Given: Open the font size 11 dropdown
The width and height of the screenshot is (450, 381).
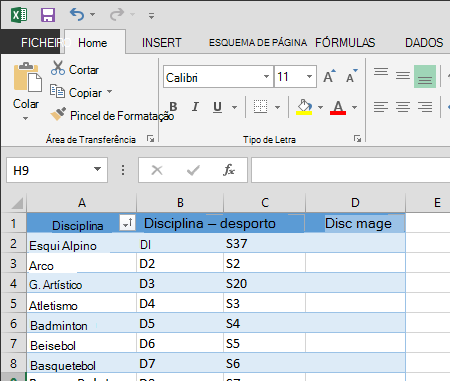Looking at the screenshot, I should pos(309,77).
